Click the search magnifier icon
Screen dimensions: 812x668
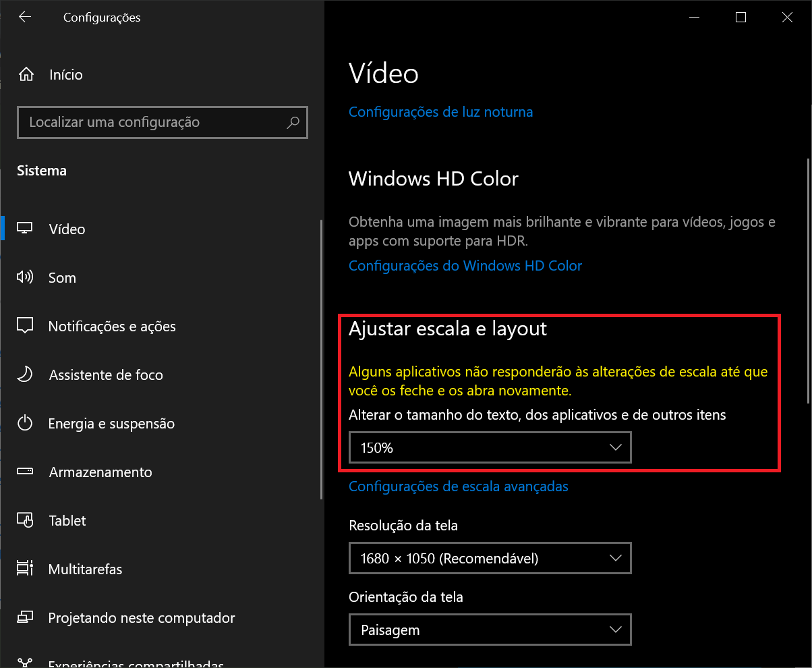[293, 123]
